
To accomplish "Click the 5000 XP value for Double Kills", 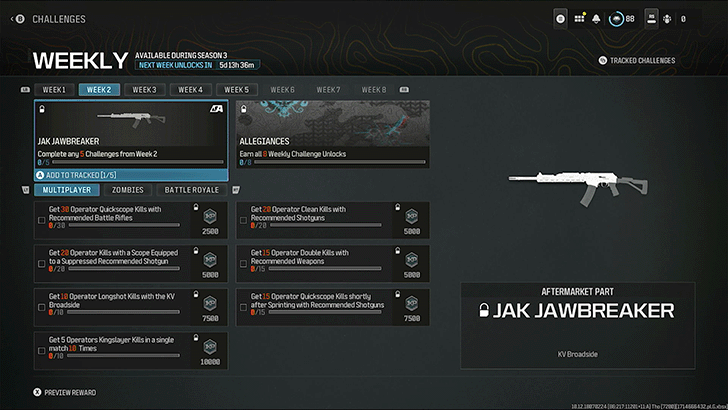I will (412, 275).
